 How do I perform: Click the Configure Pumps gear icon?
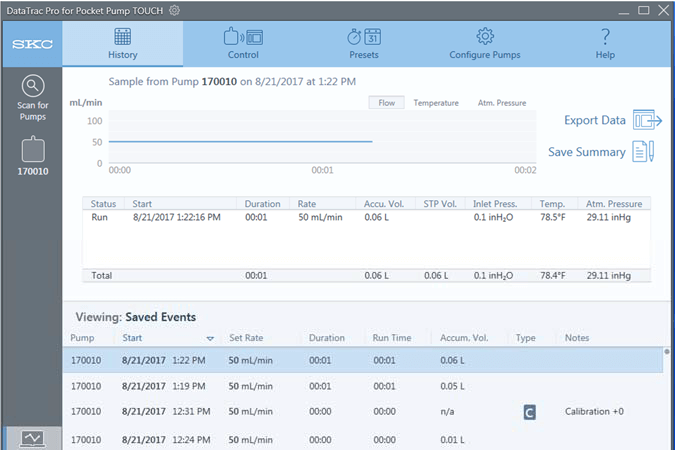[x=485, y=37]
